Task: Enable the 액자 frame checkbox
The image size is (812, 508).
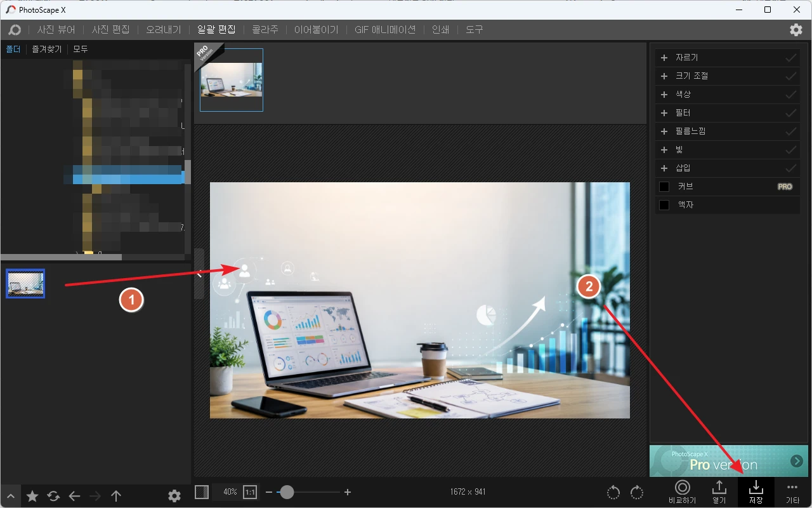Action: [664, 205]
